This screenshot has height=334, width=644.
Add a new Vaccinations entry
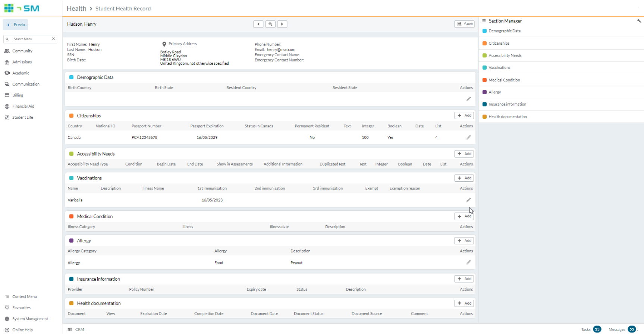(x=464, y=178)
